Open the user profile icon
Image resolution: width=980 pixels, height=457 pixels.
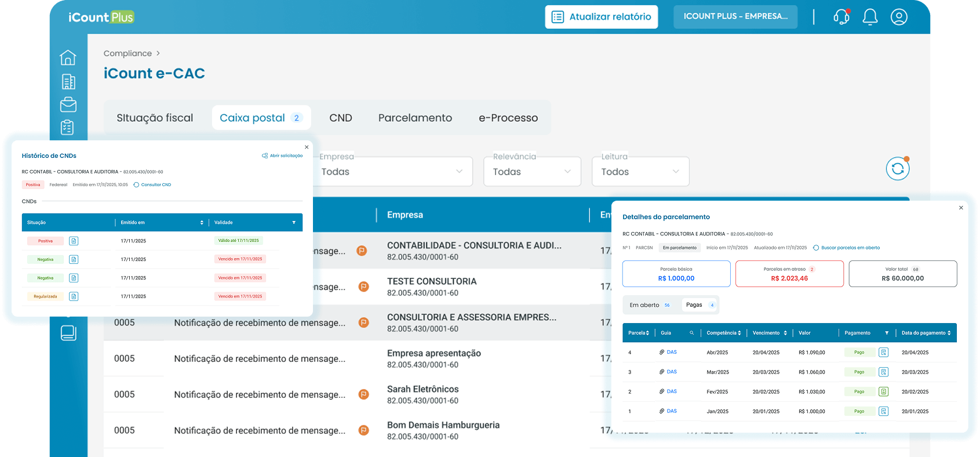click(x=899, y=17)
